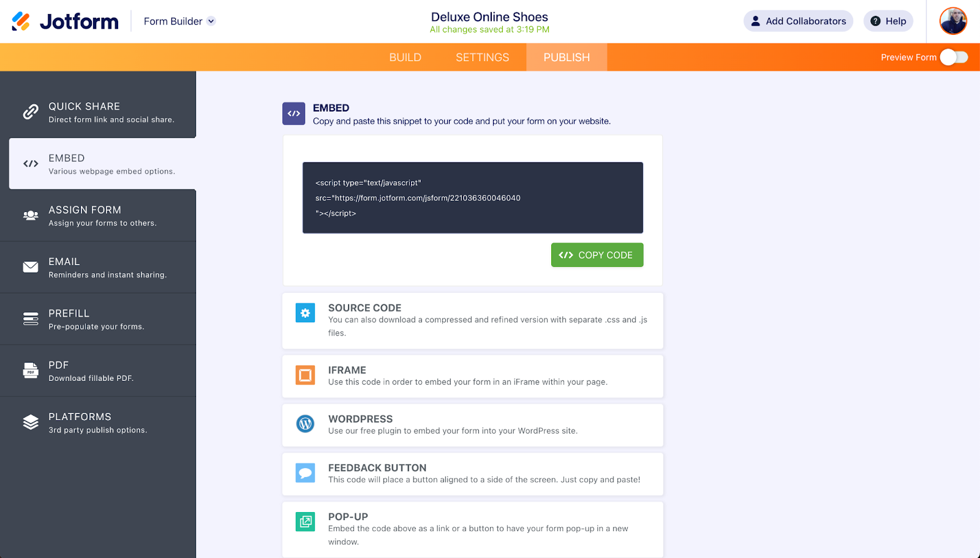Click the Help question mark icon

point(876,21)
